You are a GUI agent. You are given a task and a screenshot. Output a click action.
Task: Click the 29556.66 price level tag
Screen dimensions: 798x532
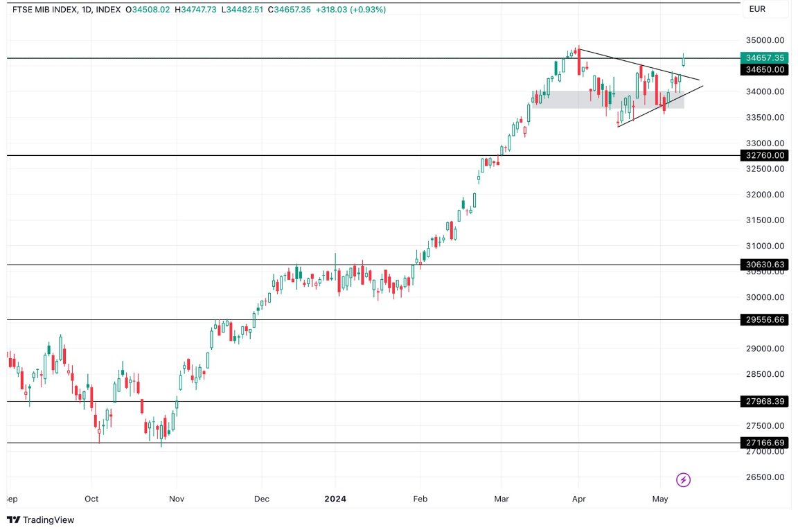click(764, 319)
